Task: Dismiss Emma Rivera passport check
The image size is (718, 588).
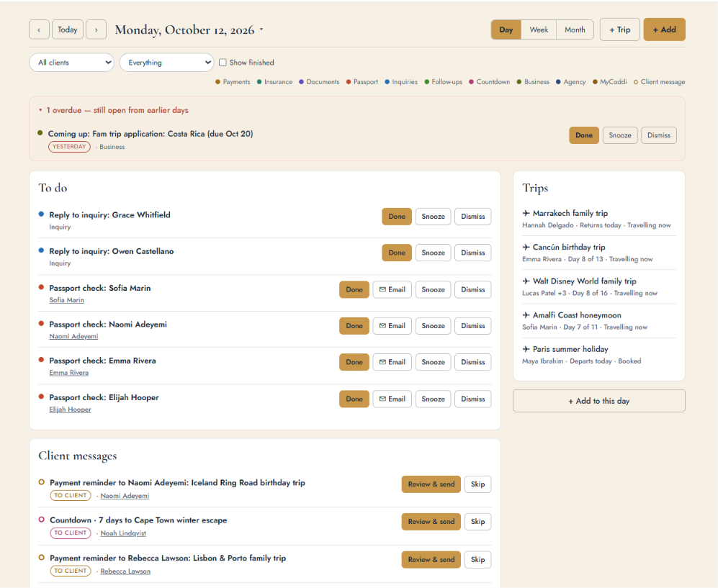Action: pyautogui.click(x=472, y=362)
